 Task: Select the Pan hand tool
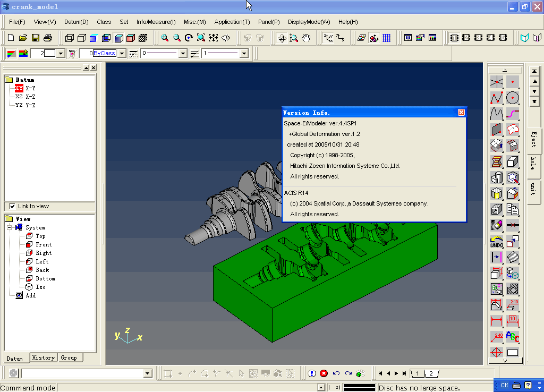click(306, 38)
